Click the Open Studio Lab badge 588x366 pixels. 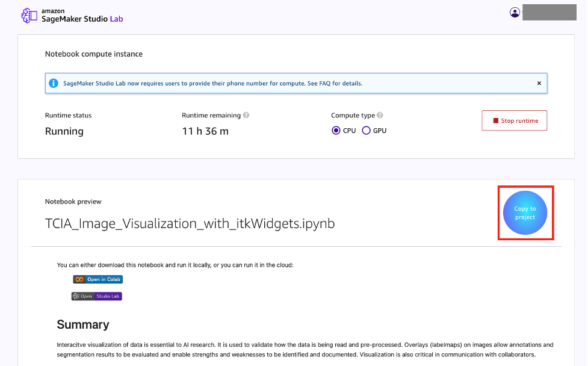pos(97,296)
